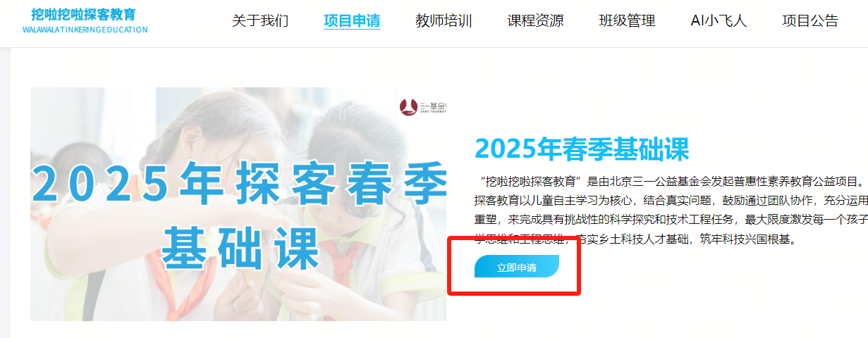This screenshot has width=868, height=338.
Task: Click the WALAWALATINKERINGEDUCATION subtitle text
Action: 85,30
